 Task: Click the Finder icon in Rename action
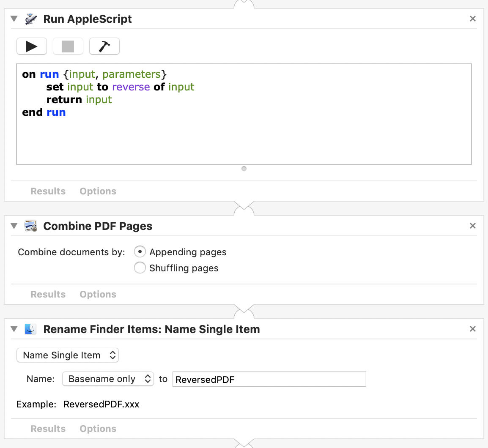click(x=31, y=329)
